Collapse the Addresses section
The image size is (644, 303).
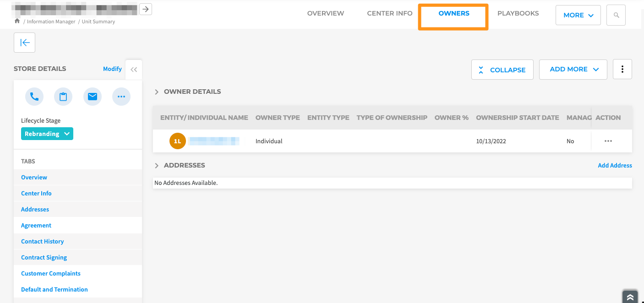click(157, 166)
